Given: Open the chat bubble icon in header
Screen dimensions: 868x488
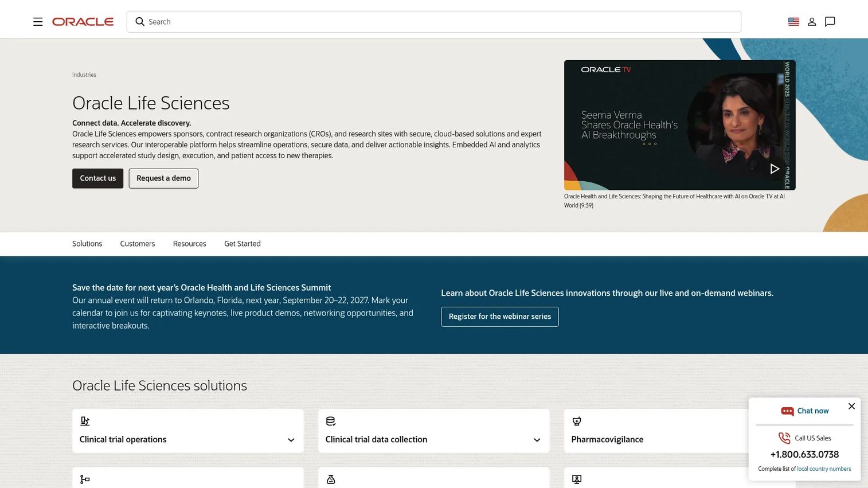Looking at the screenshot, I should 830,22.
